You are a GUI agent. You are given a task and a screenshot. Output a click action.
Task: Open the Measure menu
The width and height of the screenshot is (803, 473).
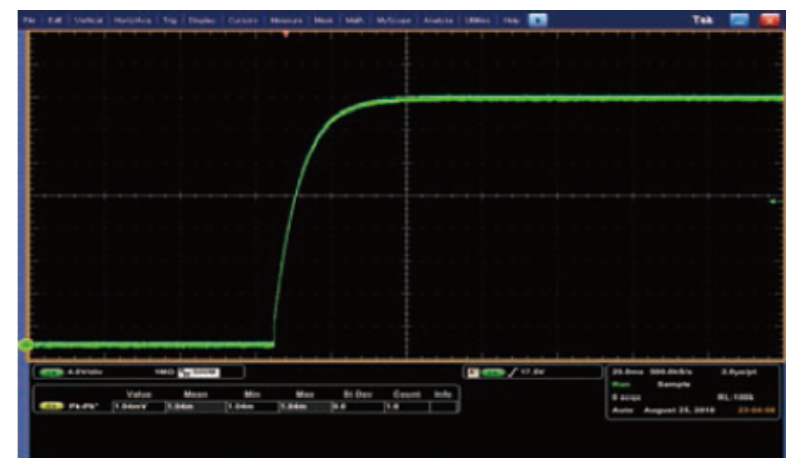pos(286,20)
